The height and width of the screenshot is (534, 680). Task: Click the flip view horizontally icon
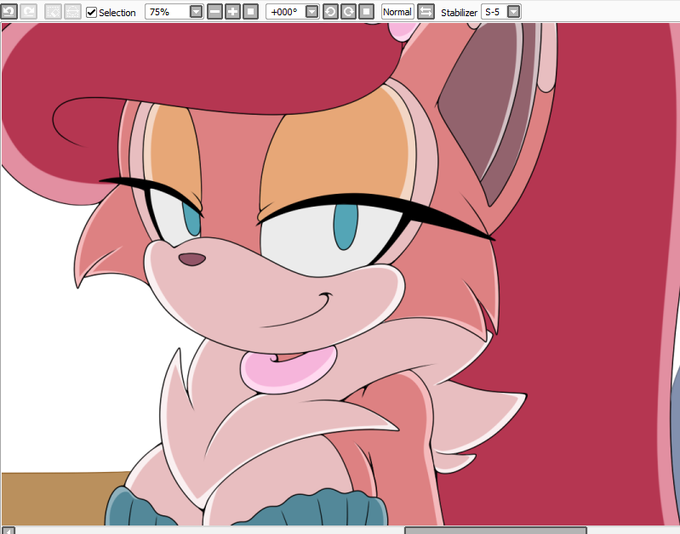426,12
